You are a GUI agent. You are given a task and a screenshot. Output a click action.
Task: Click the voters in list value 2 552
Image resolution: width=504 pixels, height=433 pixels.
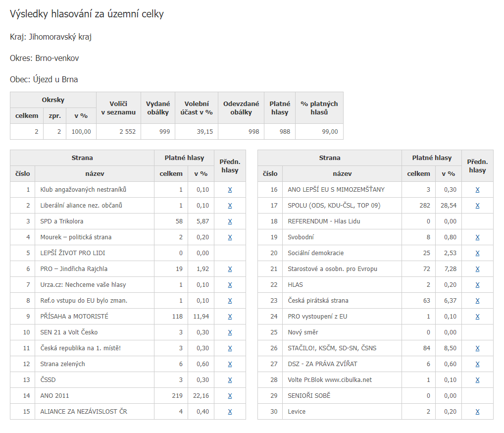(x=127, y=132)
